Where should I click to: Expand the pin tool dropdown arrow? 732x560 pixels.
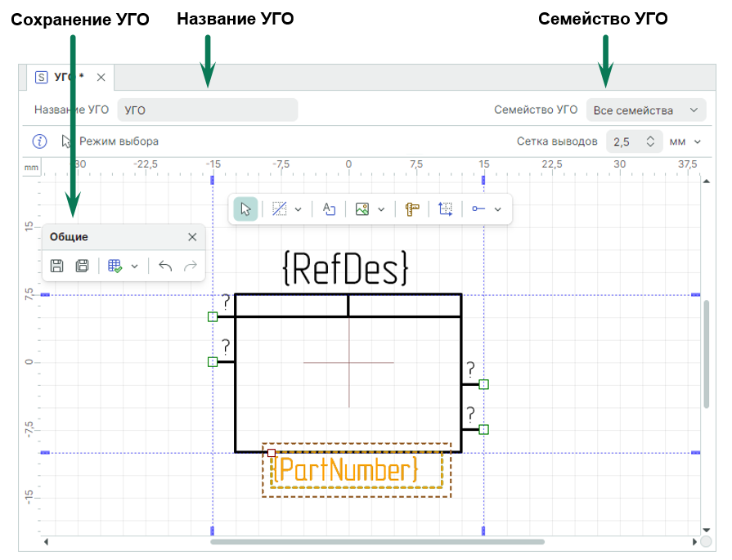coord(497,209)
